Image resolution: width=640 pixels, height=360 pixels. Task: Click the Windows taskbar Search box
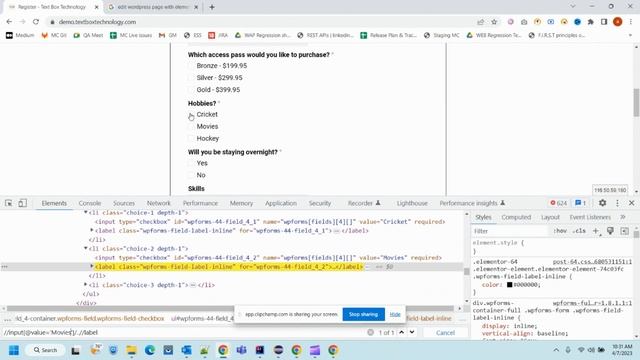click(45, 350)
